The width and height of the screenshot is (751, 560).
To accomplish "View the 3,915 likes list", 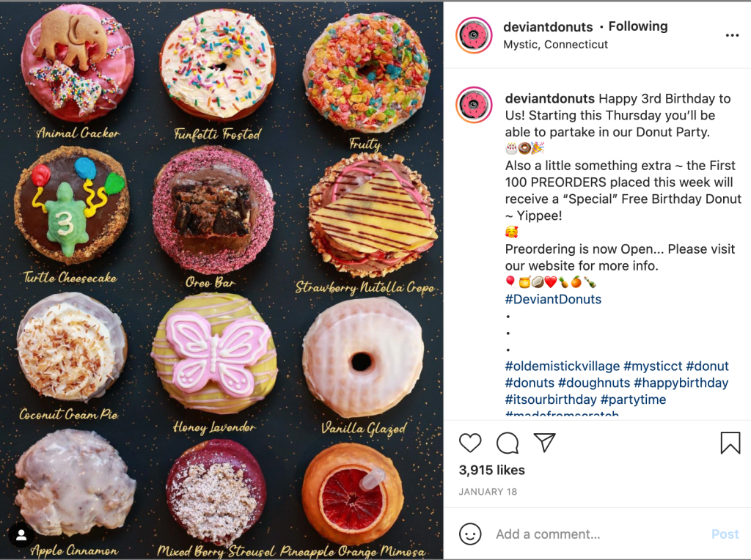I will pos(492,470).
